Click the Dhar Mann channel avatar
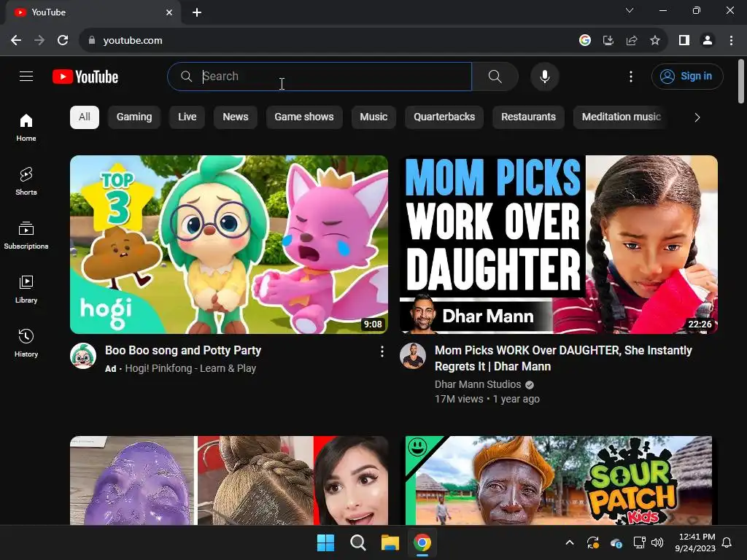The height and width of the screenshot is (560, 747). click(x=413, y=356)
